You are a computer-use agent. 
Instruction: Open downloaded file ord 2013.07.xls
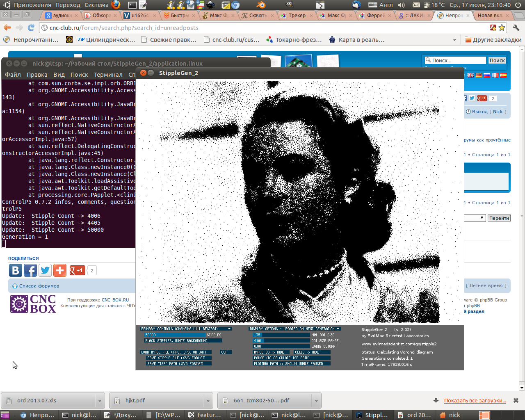click(49, 401)
